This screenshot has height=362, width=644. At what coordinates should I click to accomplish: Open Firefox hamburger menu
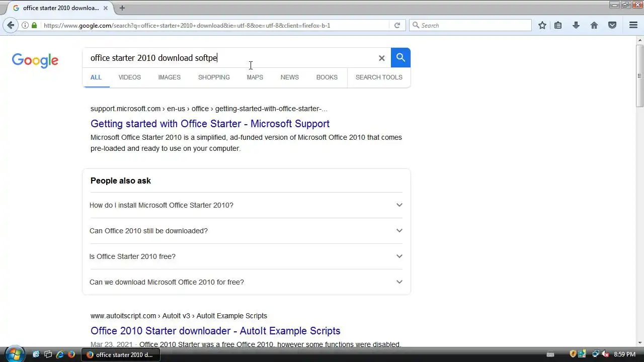[633, 25]
